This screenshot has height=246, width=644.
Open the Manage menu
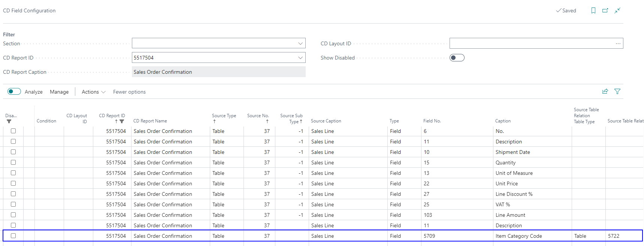click(59, 92)
